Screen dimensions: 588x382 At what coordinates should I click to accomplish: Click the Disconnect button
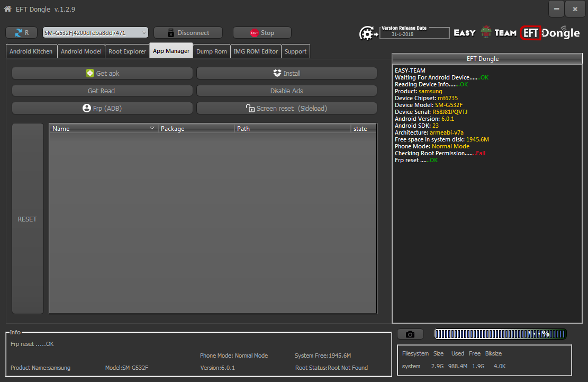pos(188,33)
